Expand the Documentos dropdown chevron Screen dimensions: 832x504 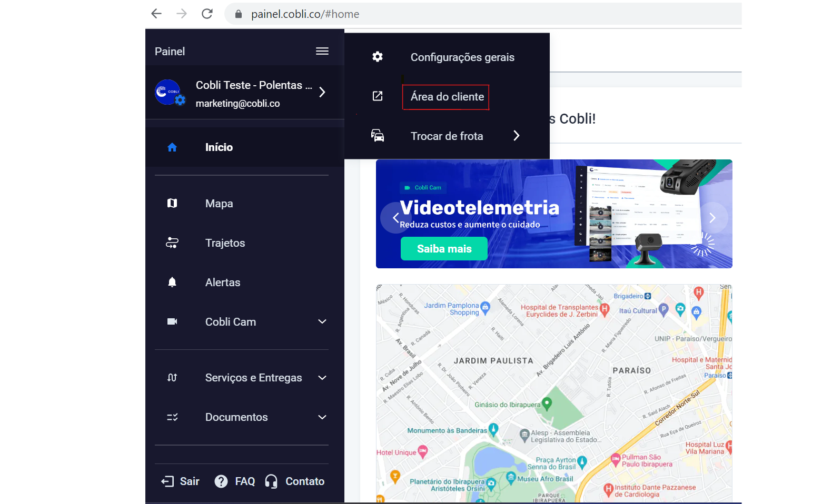tap(322, 417)
